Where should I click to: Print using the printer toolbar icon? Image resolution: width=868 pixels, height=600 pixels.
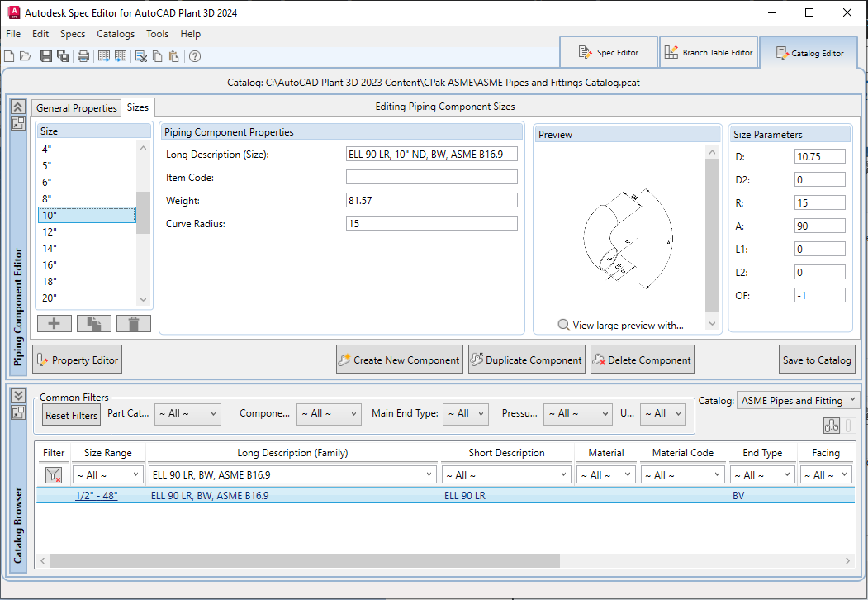pos(83,56)
